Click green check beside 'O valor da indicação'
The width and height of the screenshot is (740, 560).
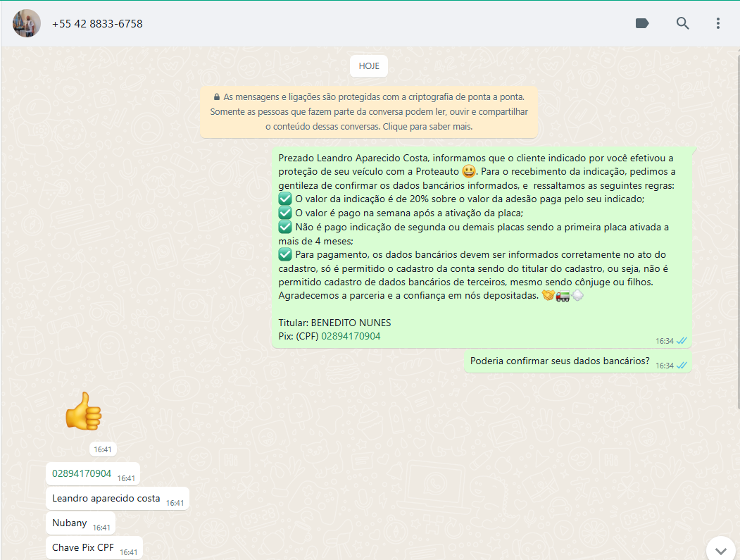[x=285, y=199]
